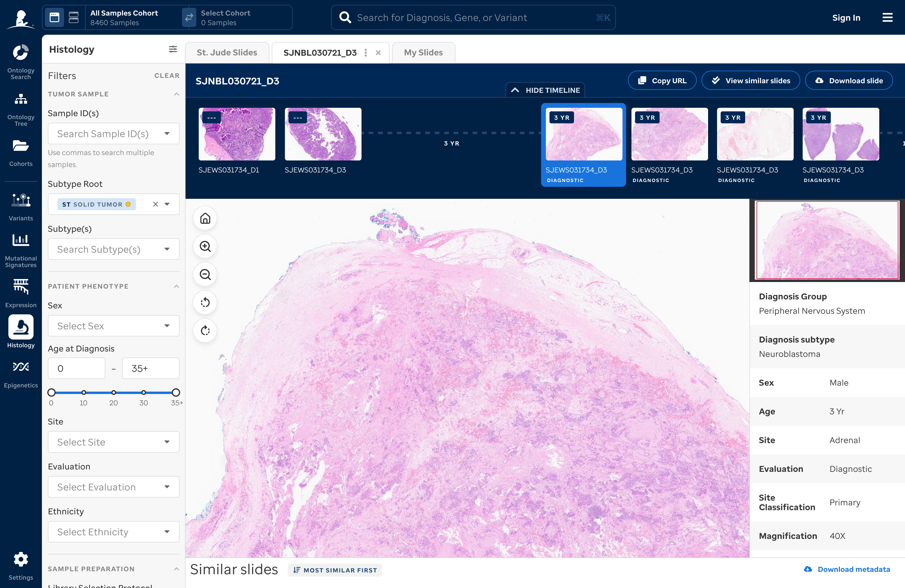Screen dimensions: 905x588
Task: Select the Epigenetics sidebar icon
Action: pos(21,371)
